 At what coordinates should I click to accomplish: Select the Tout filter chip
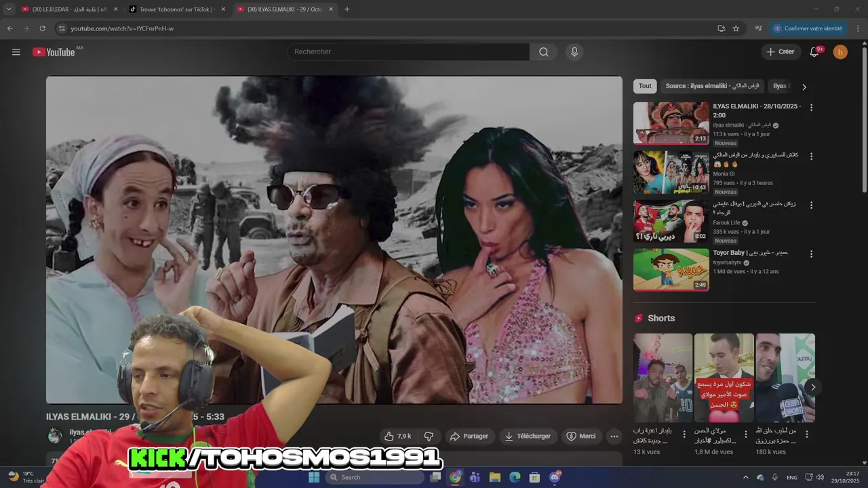(x=645, y=86)
